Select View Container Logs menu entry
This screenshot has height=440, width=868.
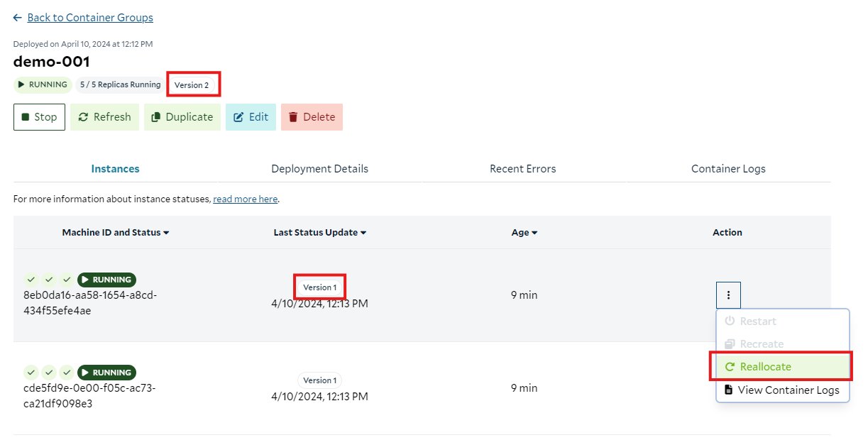click(783, 390)
